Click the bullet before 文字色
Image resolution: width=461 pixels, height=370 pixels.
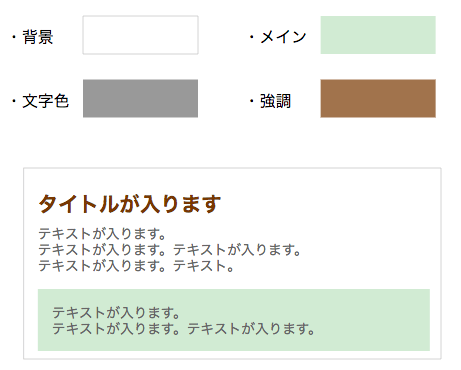point(14,101)
